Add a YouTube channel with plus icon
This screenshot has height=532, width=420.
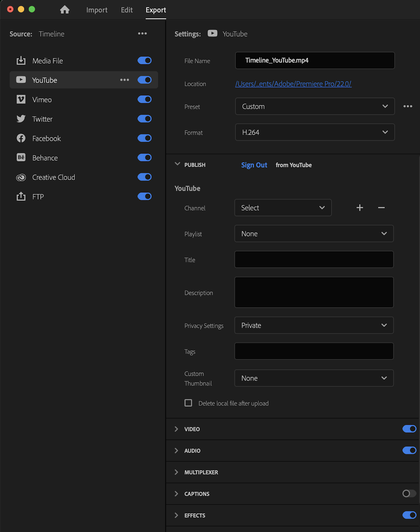[x=359, y=208]
